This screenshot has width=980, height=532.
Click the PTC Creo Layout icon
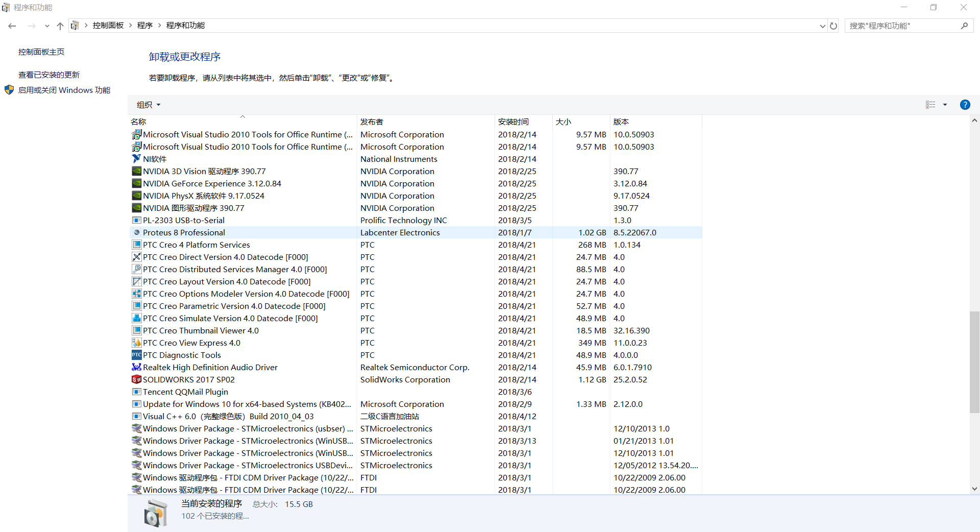[136, 281]
